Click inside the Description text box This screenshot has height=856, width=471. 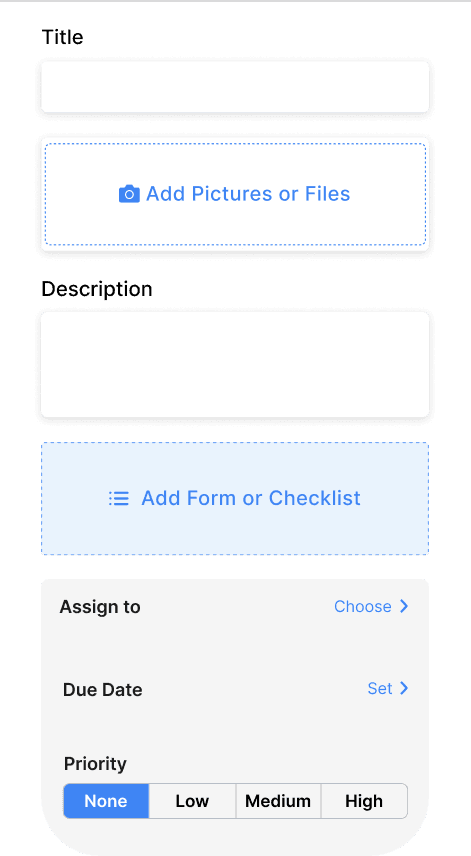[235, 365]
